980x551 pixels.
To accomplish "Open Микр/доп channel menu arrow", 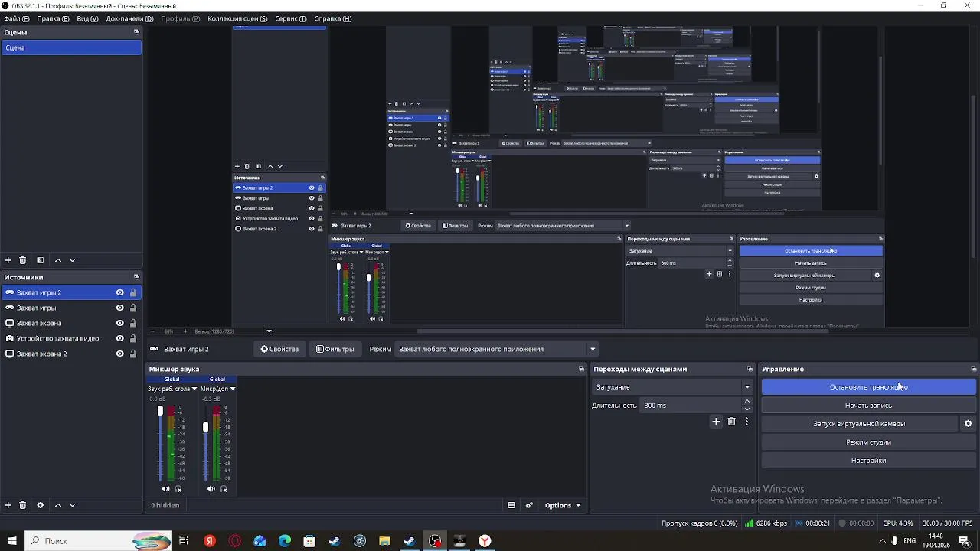I will pos(232,389).
